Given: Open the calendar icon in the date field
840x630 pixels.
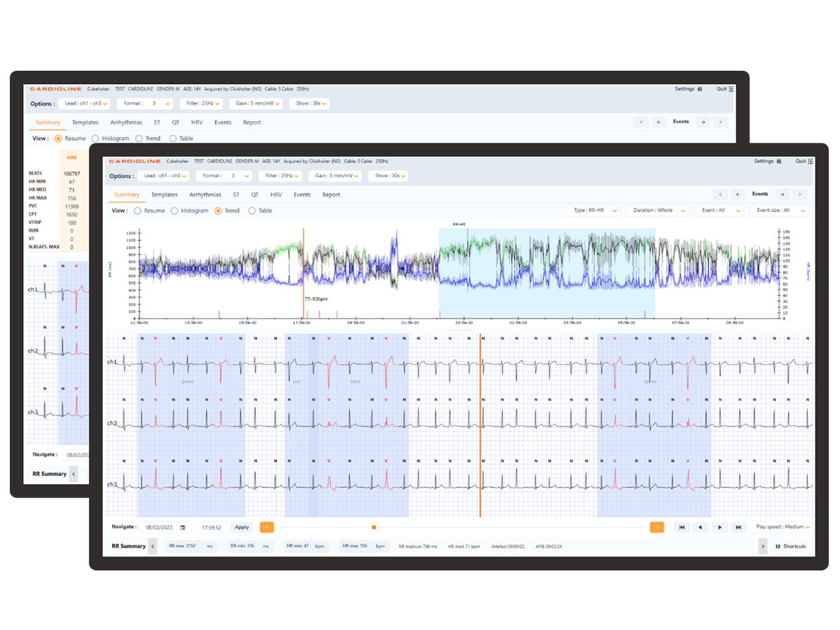Looking at the screenshot, I should click(183, 528).
